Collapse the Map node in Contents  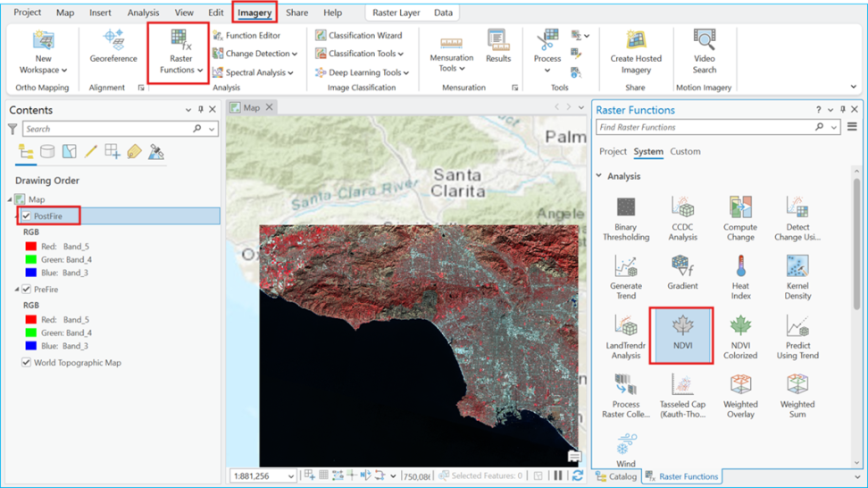click(x=10, y=198)
